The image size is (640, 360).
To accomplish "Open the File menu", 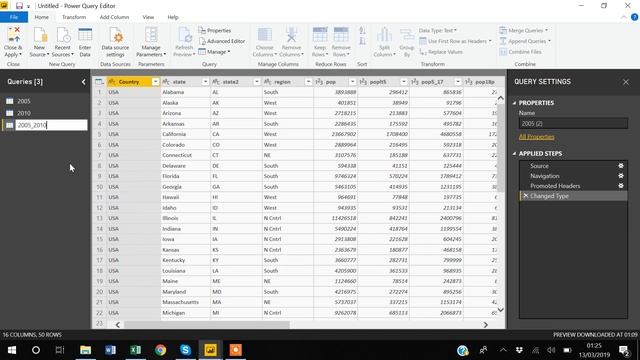I will tap(14, 17).
